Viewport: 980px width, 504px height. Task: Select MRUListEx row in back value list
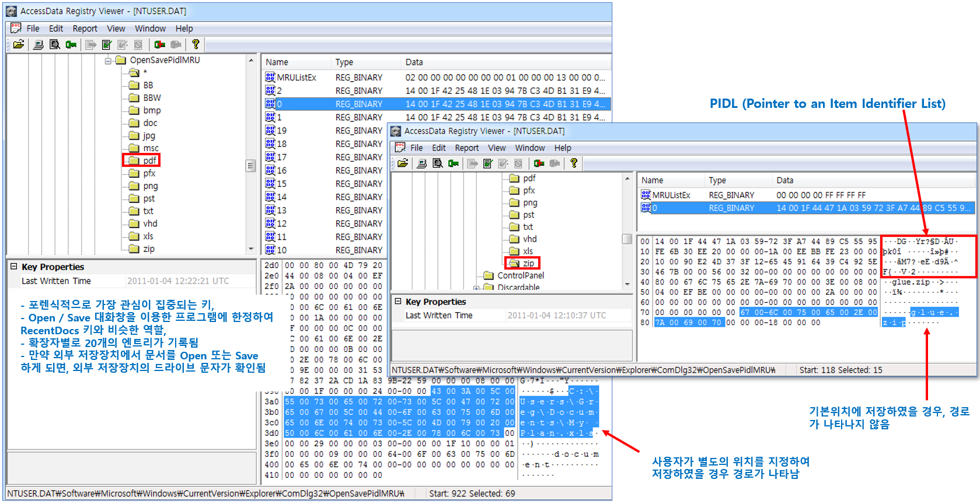click(x=436, y=77)
